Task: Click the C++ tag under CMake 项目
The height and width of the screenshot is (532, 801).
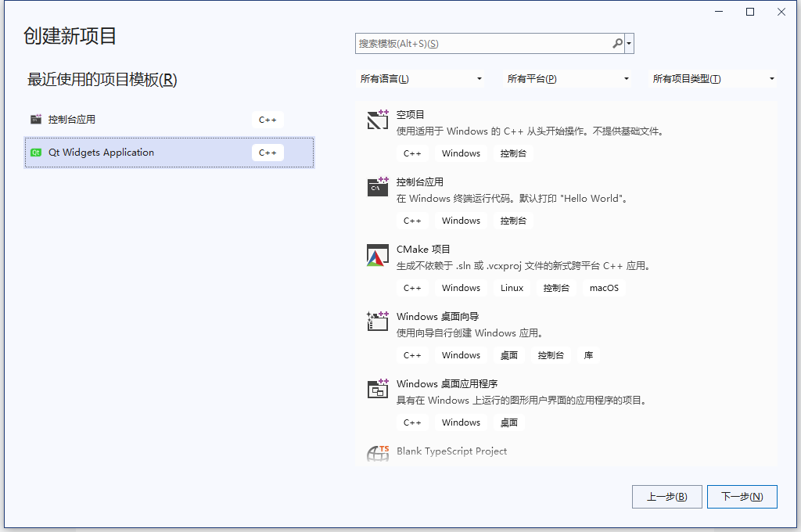Action: click(412, 288)
